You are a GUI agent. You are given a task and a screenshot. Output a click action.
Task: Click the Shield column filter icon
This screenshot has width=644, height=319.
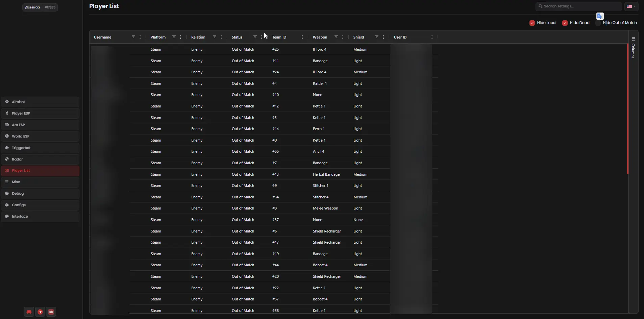[x=376, y=37]
